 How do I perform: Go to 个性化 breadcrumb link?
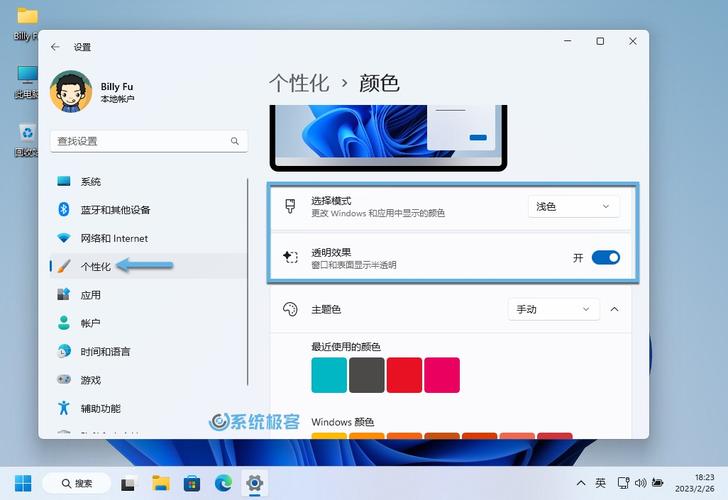299,84
